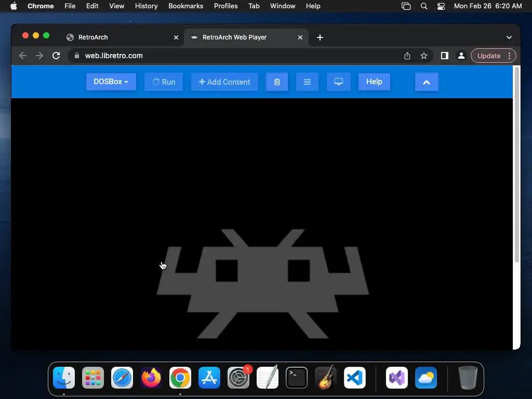Open the Tab menu
This screenshot has height=399, width=532.
point(254,6)
